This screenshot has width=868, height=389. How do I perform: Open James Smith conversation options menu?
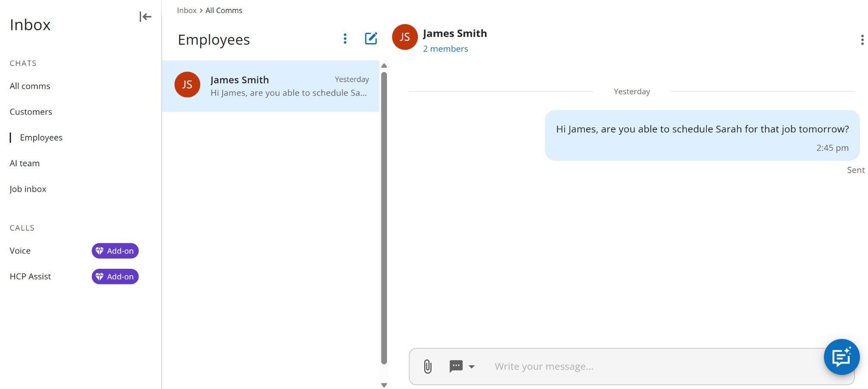click(862, 40)
